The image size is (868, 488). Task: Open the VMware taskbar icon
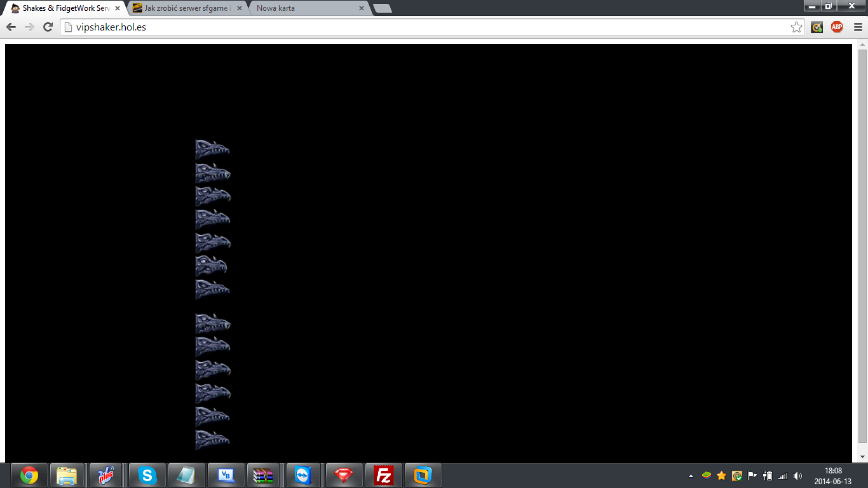423,475
